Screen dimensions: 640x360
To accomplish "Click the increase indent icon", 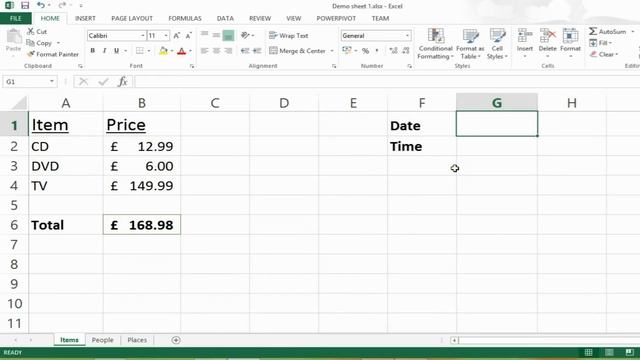I will click(257, 51).
